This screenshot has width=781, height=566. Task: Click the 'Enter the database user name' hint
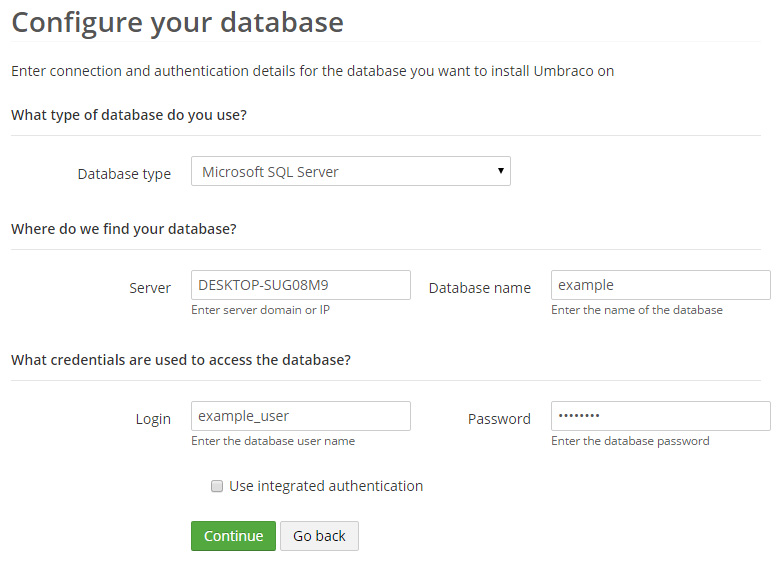(x=272, y=441)
